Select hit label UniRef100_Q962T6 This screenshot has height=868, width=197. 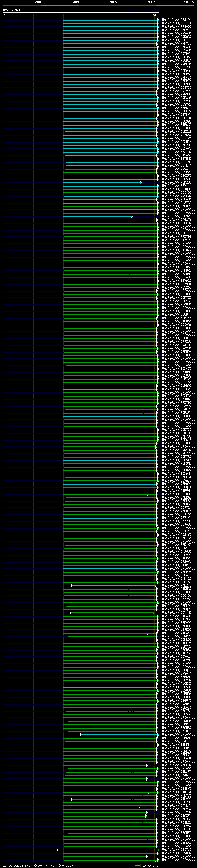177,220
